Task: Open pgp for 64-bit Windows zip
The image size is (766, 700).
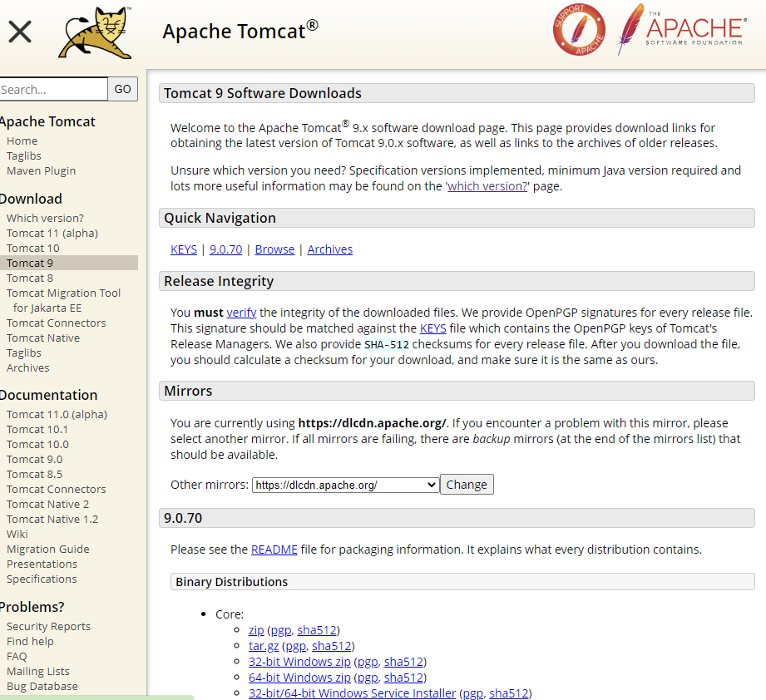Action: point(368,678)
